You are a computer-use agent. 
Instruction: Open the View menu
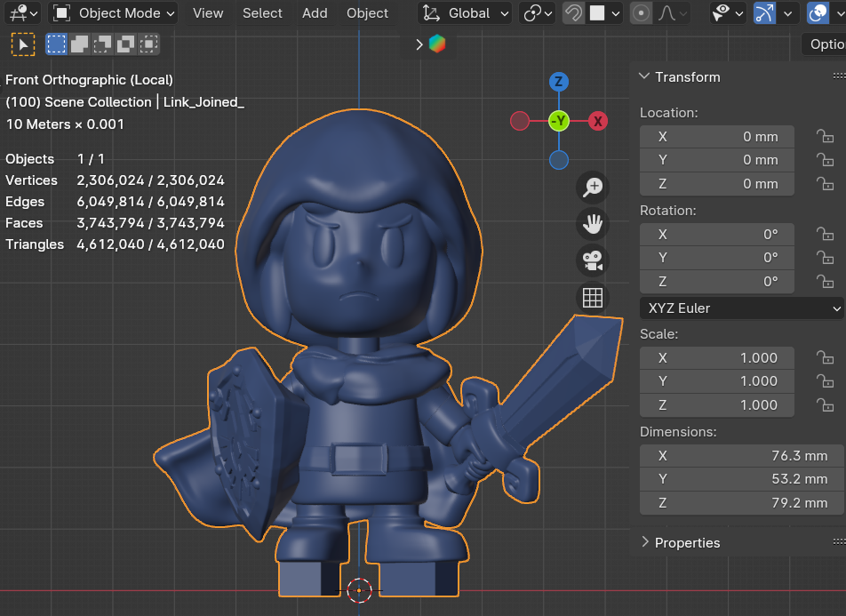[208, 13]
